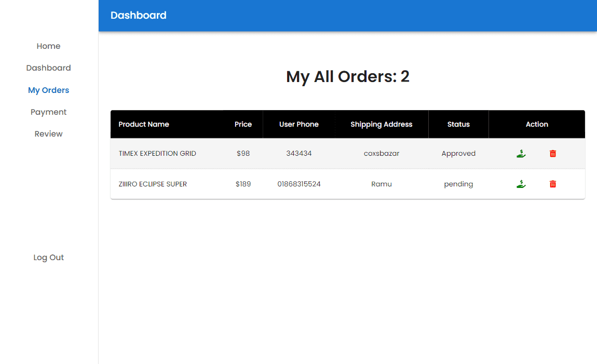Viewport: 597px width, 364px height.
Task: Open the Payment page from the sidebar
Action: coord(48,112)
